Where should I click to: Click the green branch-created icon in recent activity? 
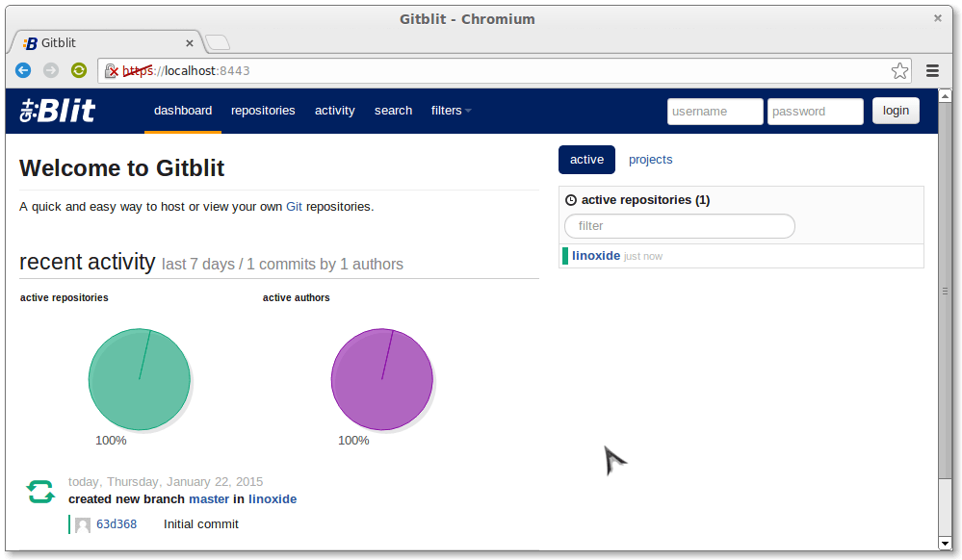39,491
